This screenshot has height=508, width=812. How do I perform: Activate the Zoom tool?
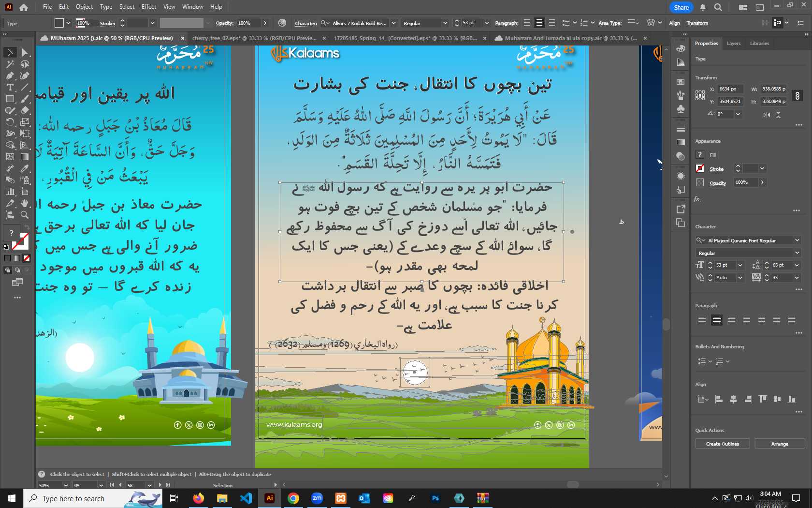click(x=25, y=215)
